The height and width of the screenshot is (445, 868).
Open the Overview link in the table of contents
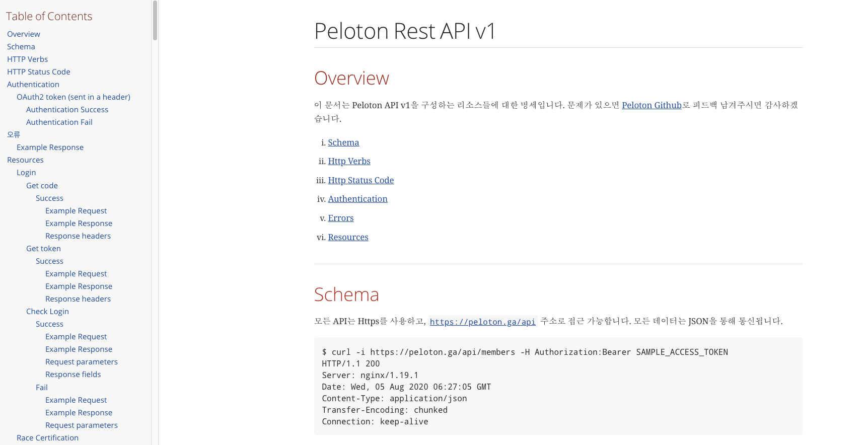23,34
